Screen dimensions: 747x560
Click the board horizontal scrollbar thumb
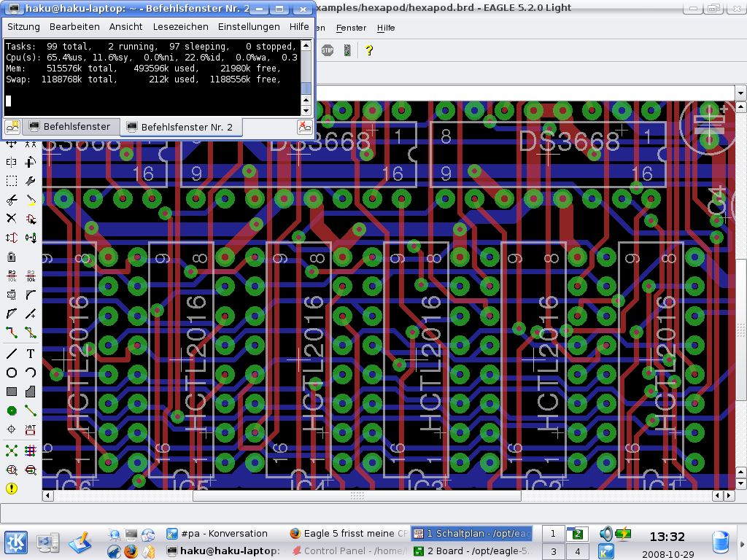point(357,496)
